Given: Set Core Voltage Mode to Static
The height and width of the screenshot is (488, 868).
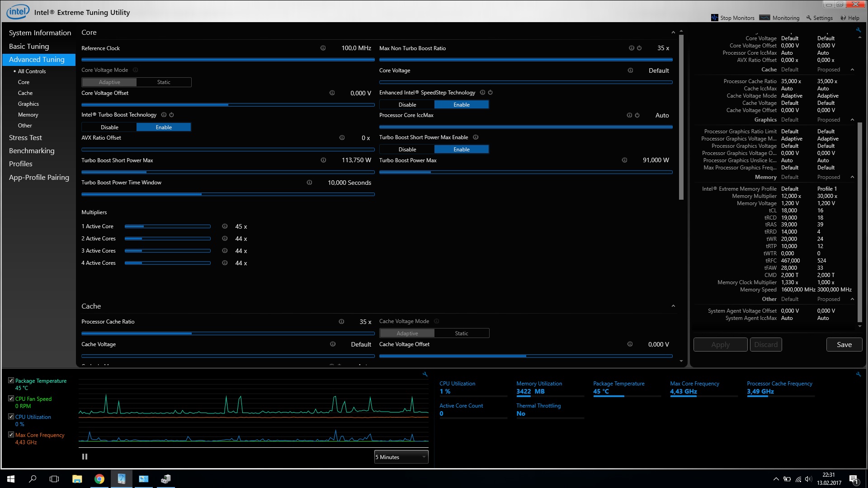Looking at the screenshot, I should click(164, 82).
